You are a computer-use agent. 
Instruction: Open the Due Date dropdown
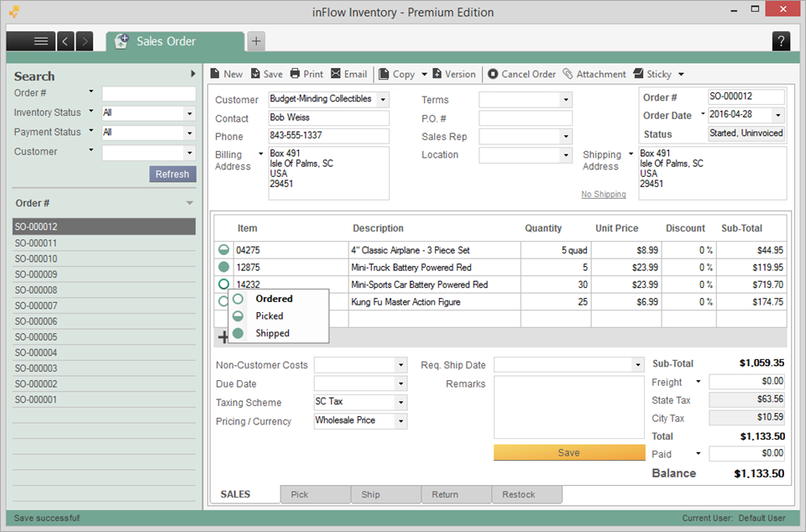tap(401, 383)
